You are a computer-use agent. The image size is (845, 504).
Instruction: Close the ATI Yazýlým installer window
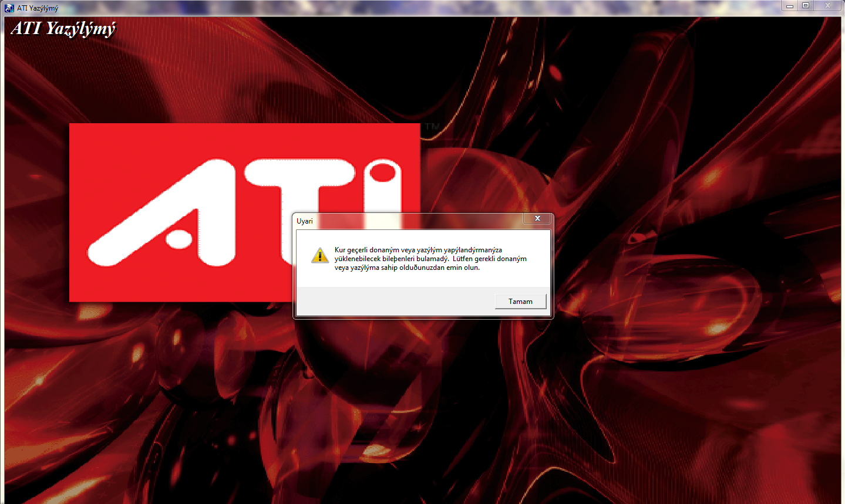click(x=828, y=6)
